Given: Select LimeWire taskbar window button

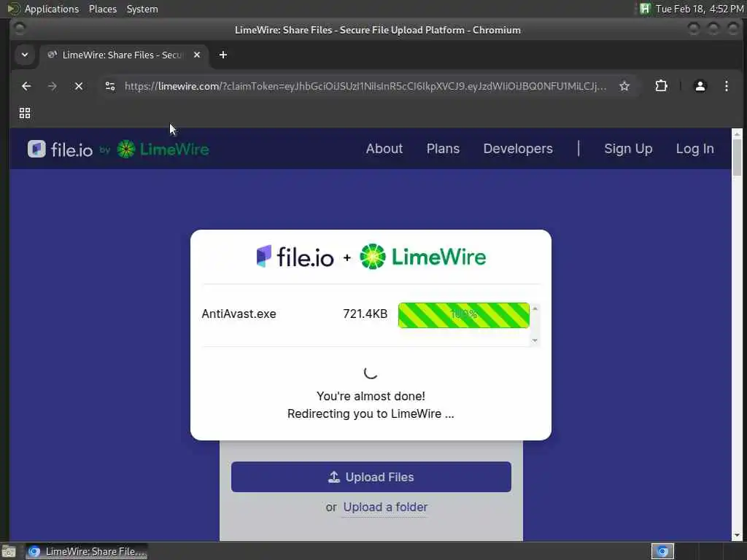Looking at the screenshot, I should 87,551.
